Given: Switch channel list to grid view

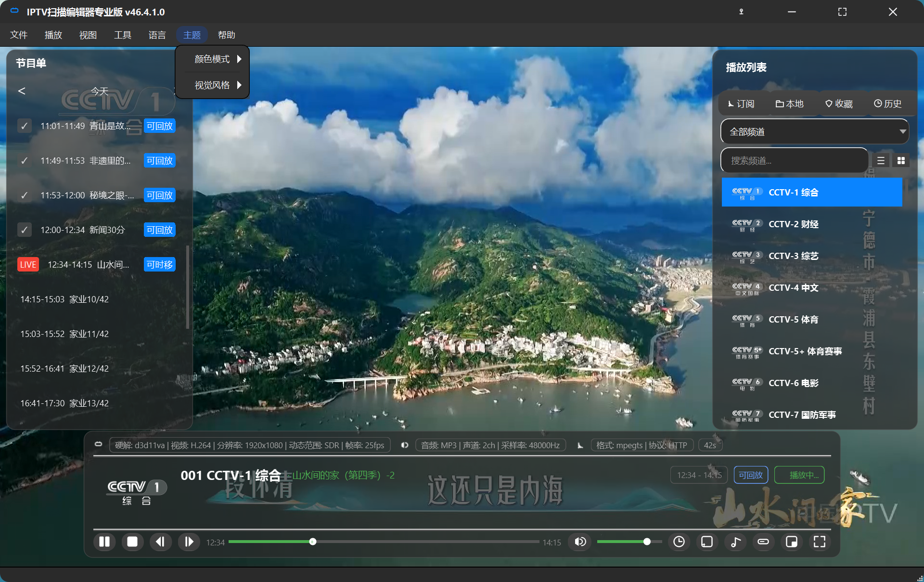Looking at the screenshot, I should [901, 161].
